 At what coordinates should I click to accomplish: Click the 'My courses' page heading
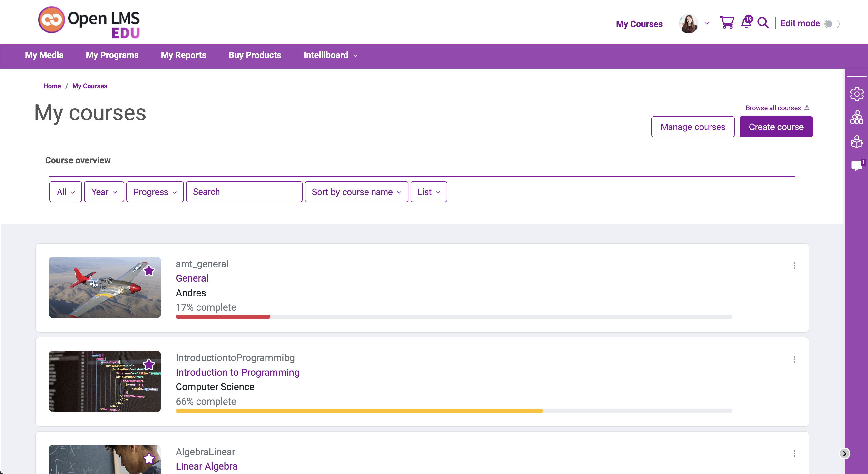pyautogui.click(x=90, y=112)
